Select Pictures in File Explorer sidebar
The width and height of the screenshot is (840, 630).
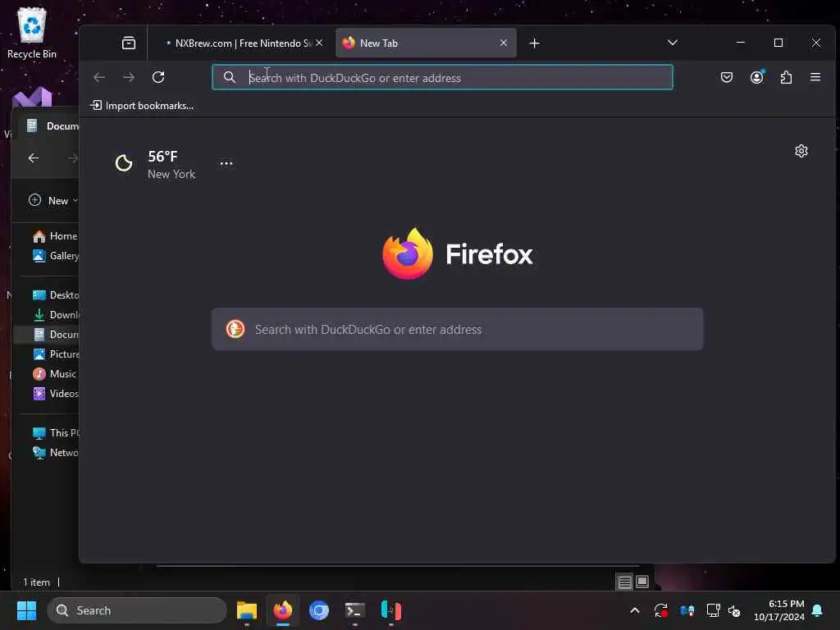point(56,354)
